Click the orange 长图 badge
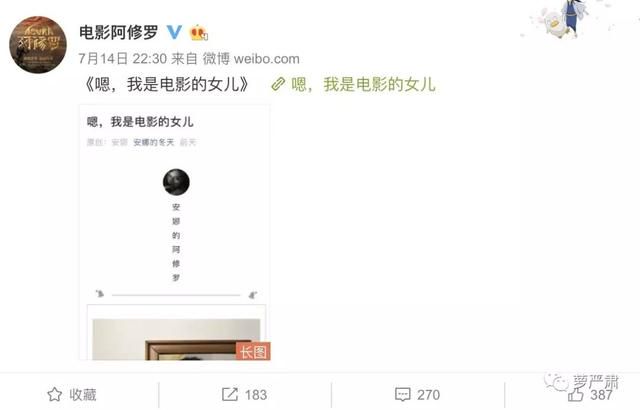The height and width of the screenshot is (410, 640). (x=253, y=351)
